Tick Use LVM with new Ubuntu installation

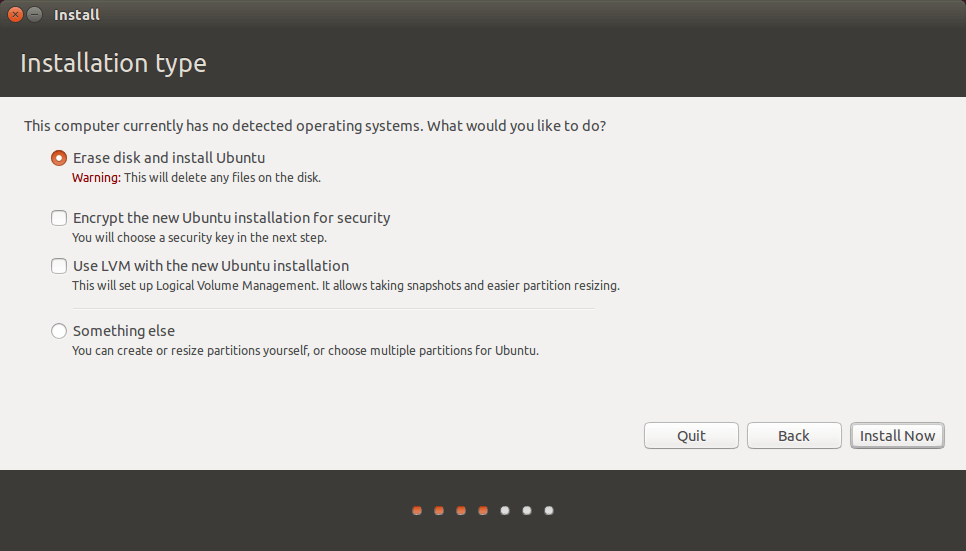[59, 266]
